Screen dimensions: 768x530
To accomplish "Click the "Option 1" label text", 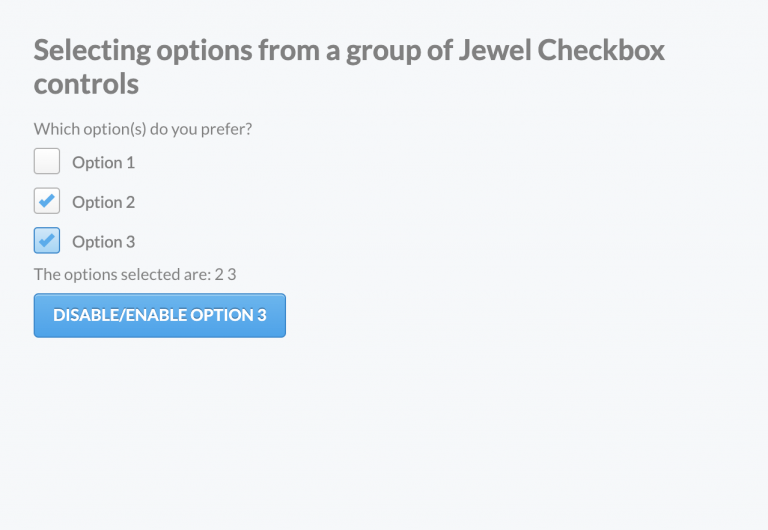I will (x=103, y=162).
